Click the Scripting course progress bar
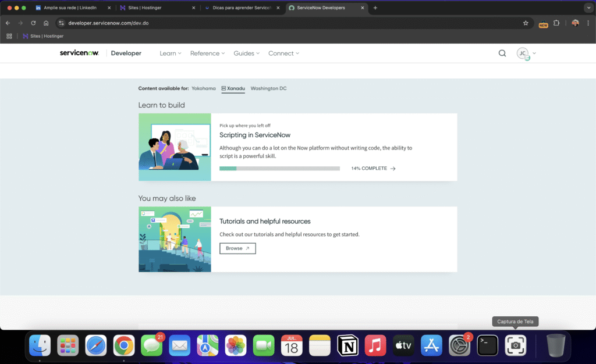Screen dimensions: 596x364 click(x=279, y=169)
